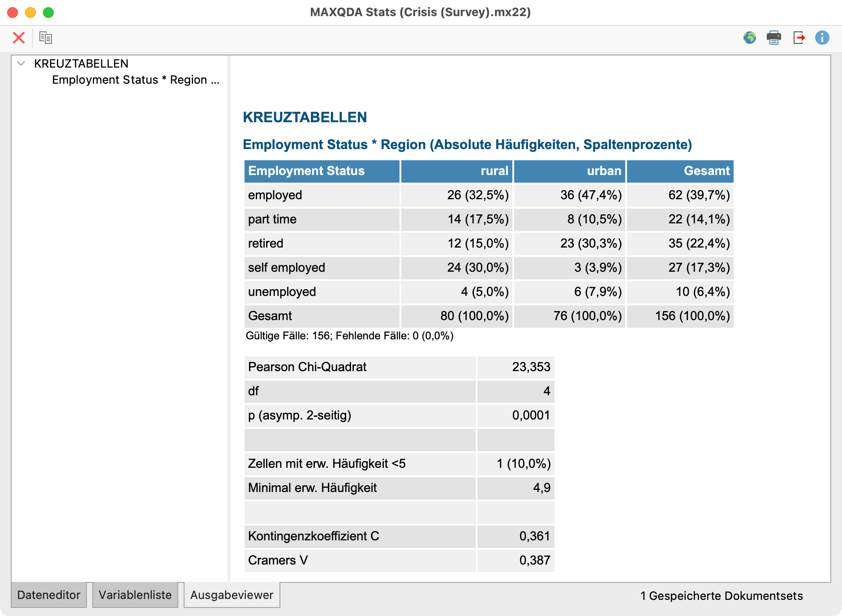Click cell 23 (30,3%)
842x616 pixels.
(x=569, y=244)
